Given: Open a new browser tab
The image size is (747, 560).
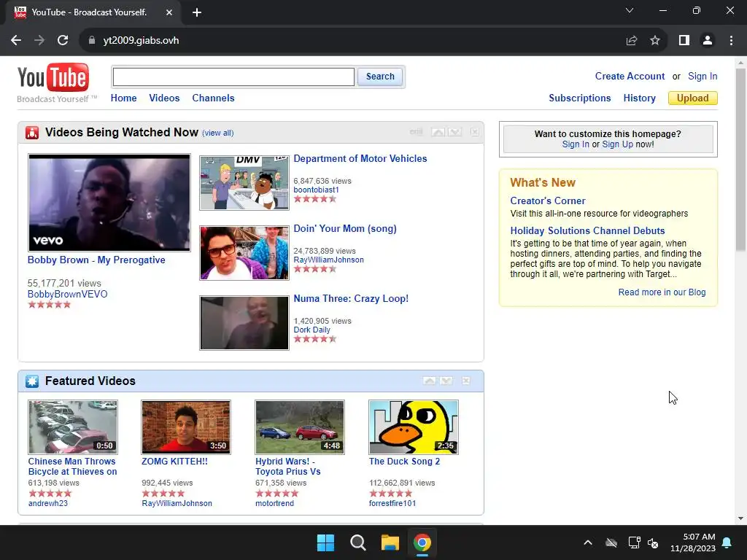Looking at the screenshot, I should pyautogui.click(x=197, y=12).
